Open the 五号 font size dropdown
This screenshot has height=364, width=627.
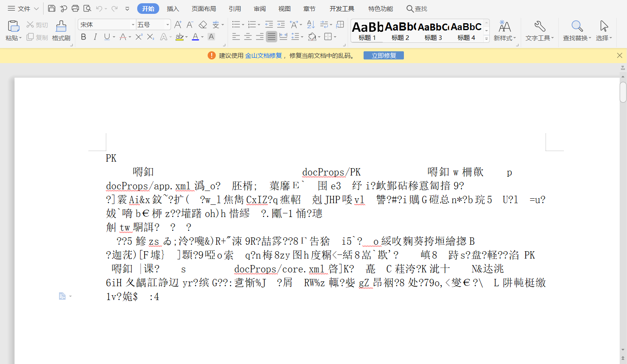click(x=167, y=24)
